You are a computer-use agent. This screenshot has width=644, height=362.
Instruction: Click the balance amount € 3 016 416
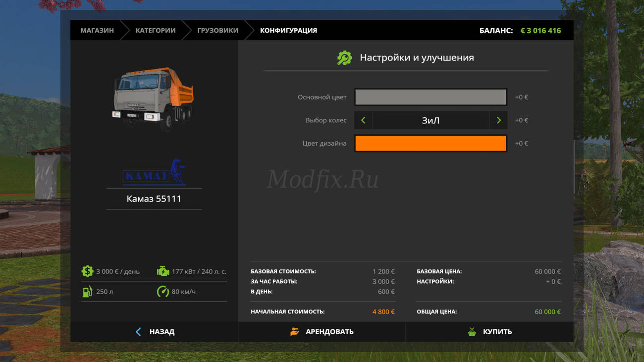[x=540, y=30]
